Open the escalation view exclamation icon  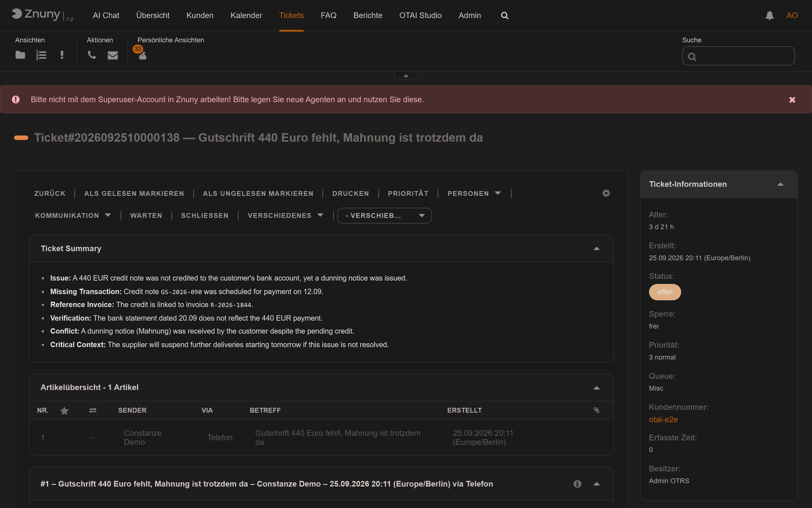tap(62, 55)
